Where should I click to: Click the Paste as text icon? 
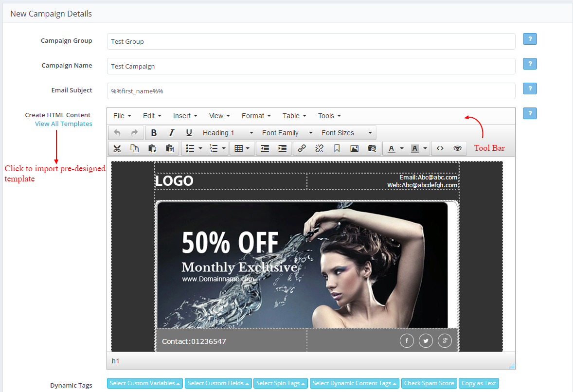coord(170,149)
